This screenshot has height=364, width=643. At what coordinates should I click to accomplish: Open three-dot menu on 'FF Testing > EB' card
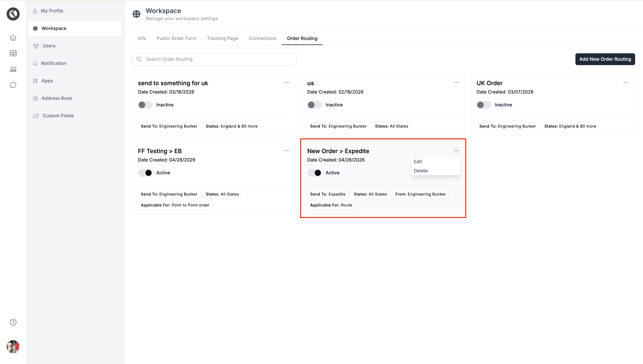(x=287, y=151)
